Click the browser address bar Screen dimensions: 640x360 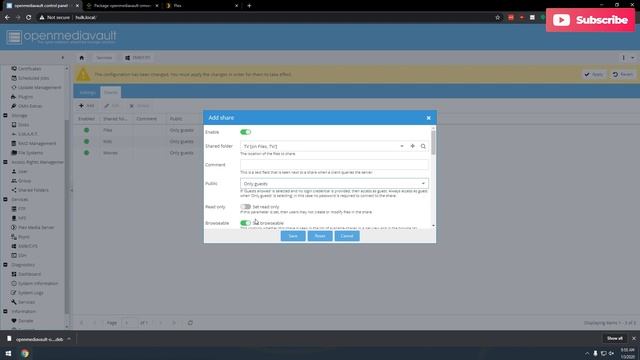(x=265, y=18)
